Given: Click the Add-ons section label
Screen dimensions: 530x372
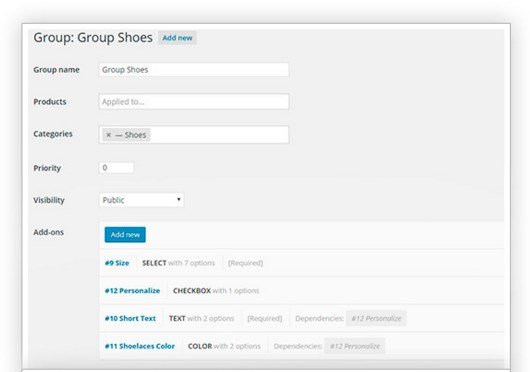Looking at the screenshot, I should pyautogui.click(x=49, y=232).
